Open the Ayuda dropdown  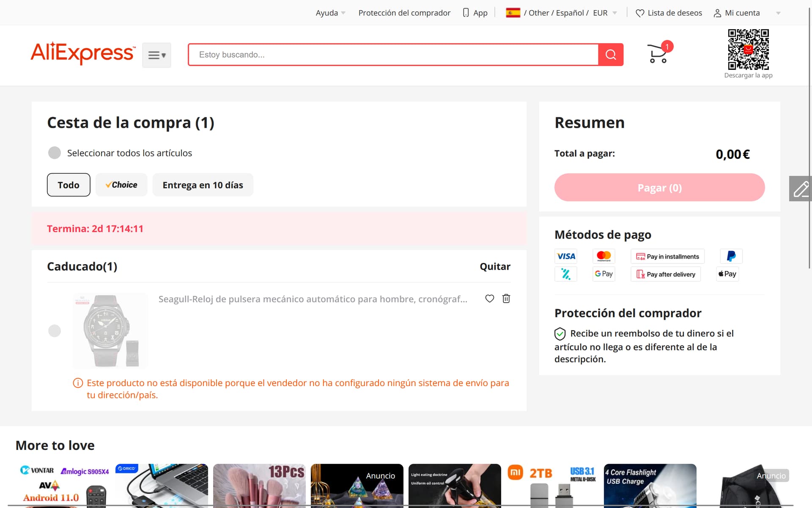(x=330, y=13)
